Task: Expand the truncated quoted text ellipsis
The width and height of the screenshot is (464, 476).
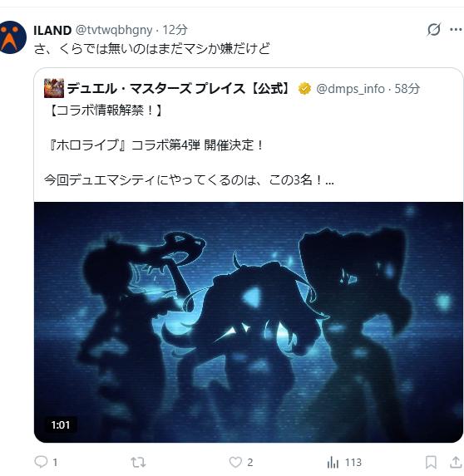Action: pos(329,181)
